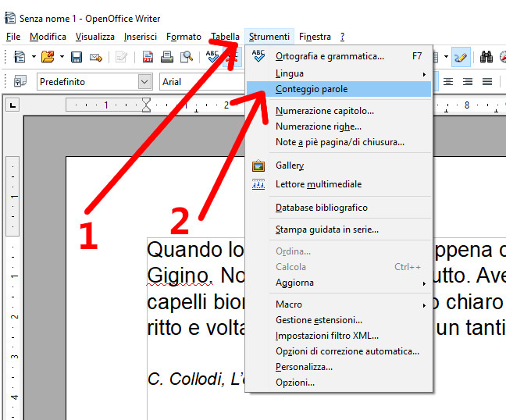Click the Save floppy disk icon
The height and width of the screenshot is (420, 506).
click(77, 57)
